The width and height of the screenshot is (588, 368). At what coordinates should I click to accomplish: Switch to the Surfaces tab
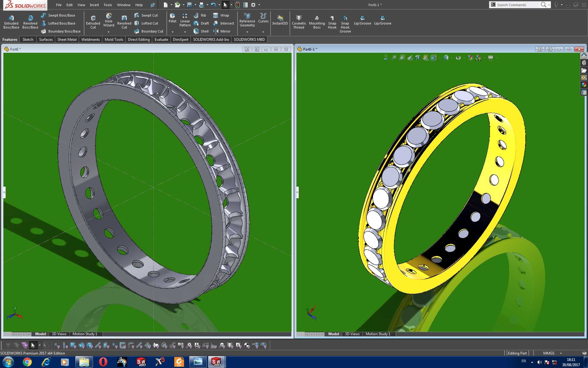click(46, 40)
